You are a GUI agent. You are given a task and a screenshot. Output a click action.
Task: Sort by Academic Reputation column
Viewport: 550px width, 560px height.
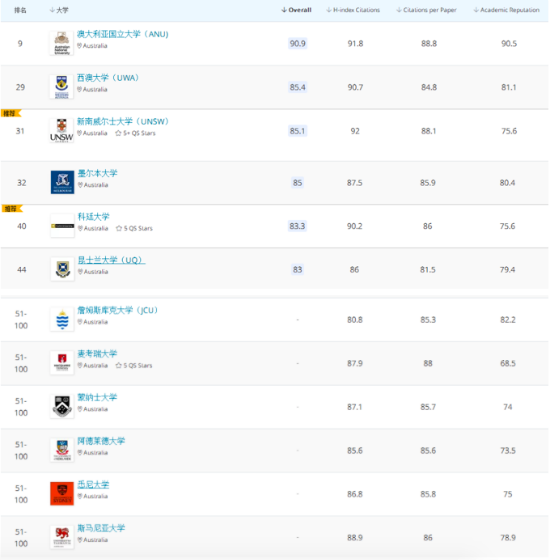[x=506, y=10]
